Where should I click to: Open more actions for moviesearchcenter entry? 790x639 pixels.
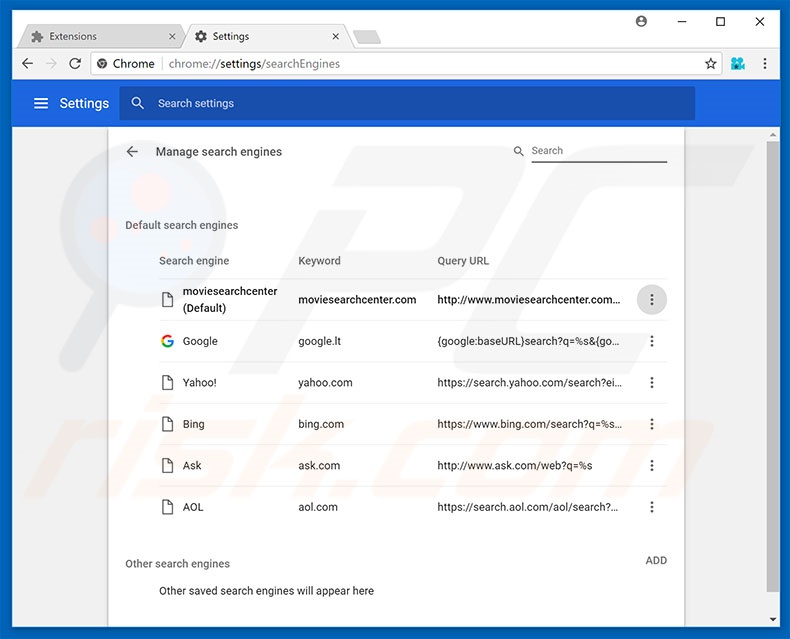651,299
